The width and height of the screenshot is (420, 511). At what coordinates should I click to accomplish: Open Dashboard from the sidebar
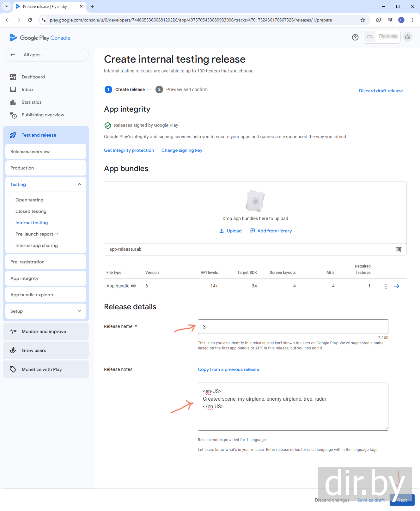coord(33,77)
